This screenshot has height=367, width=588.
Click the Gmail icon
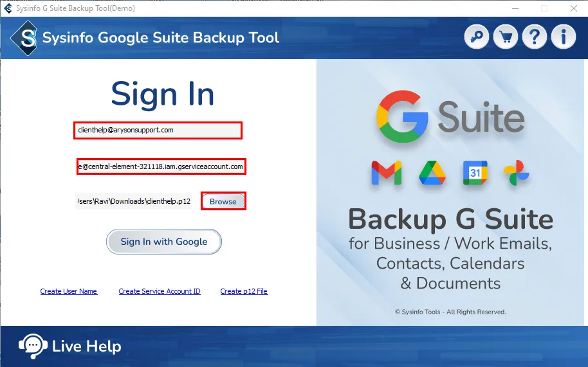pos(386,173)
